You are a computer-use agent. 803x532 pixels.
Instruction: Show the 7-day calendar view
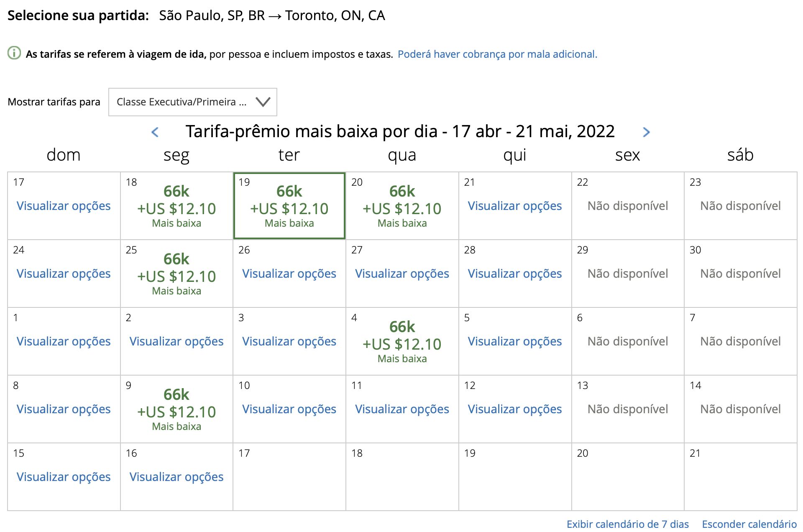pos(627,524)
